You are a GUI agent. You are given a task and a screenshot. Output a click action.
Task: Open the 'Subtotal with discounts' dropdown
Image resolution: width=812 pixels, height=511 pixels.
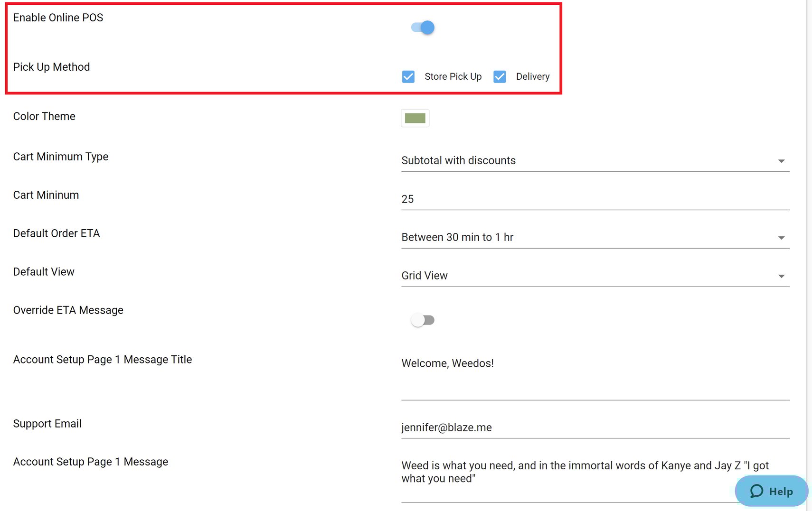point(589,161)
